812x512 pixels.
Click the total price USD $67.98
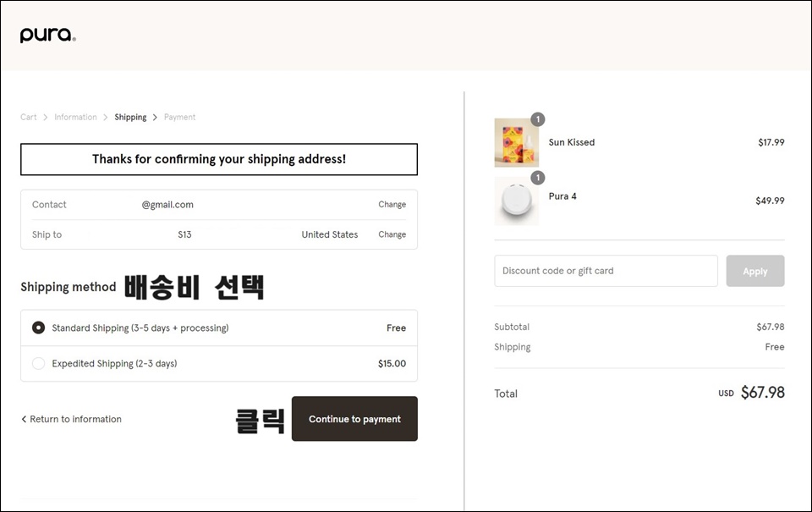(751, 393)
